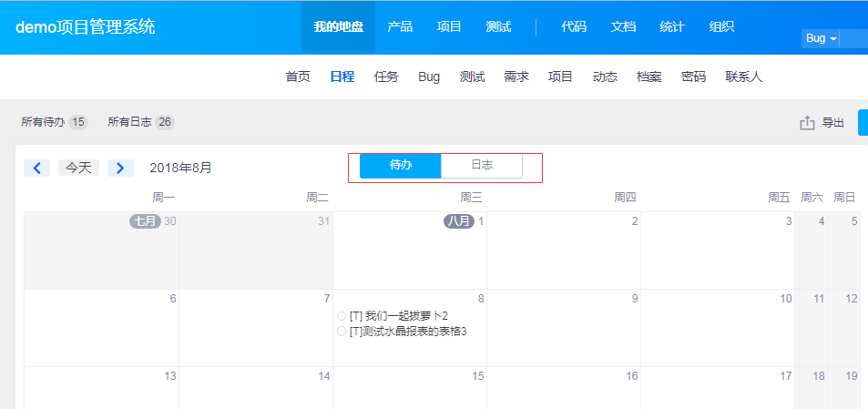The height and width of the screenshot is (409, 868).
Task: Open 项目 in the sub-menu
Action: click(x=560, y=77)
